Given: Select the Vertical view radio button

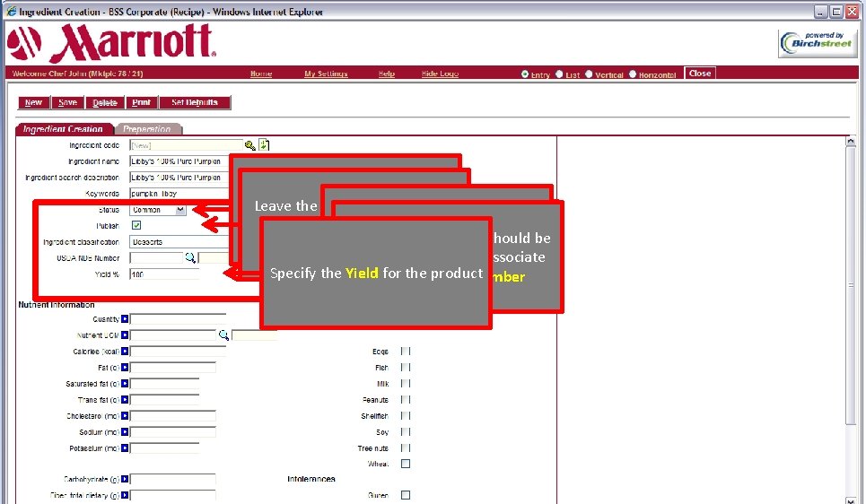Looking at the screenshot, I should point(589,74).
